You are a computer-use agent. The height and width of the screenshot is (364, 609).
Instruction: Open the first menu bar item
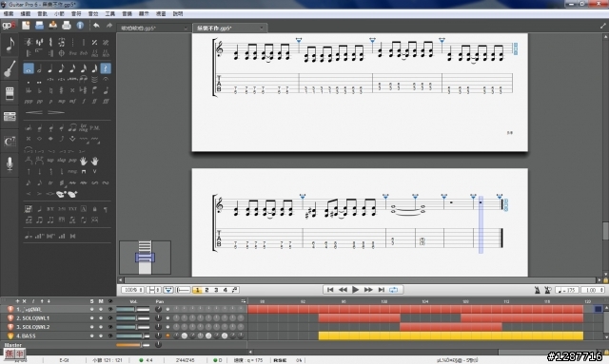point(9,13)
